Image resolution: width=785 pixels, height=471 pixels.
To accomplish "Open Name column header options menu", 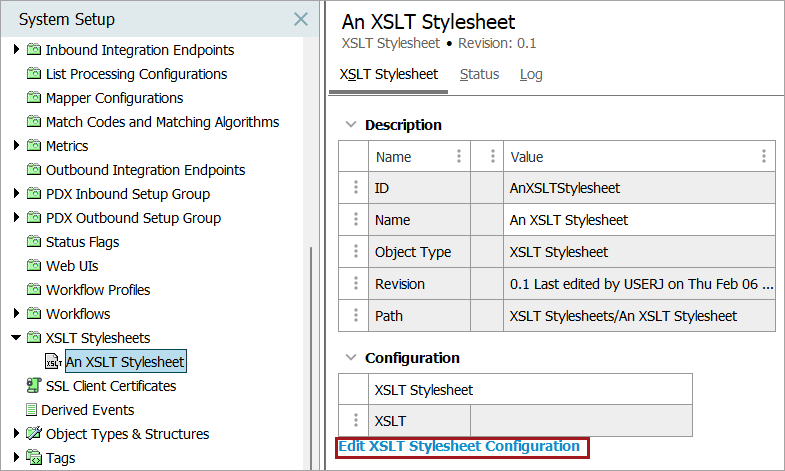I will [459, 157].
